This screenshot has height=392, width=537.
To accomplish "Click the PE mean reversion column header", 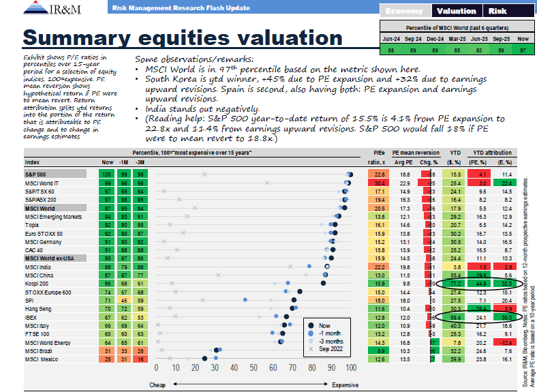I will [416, 153].
